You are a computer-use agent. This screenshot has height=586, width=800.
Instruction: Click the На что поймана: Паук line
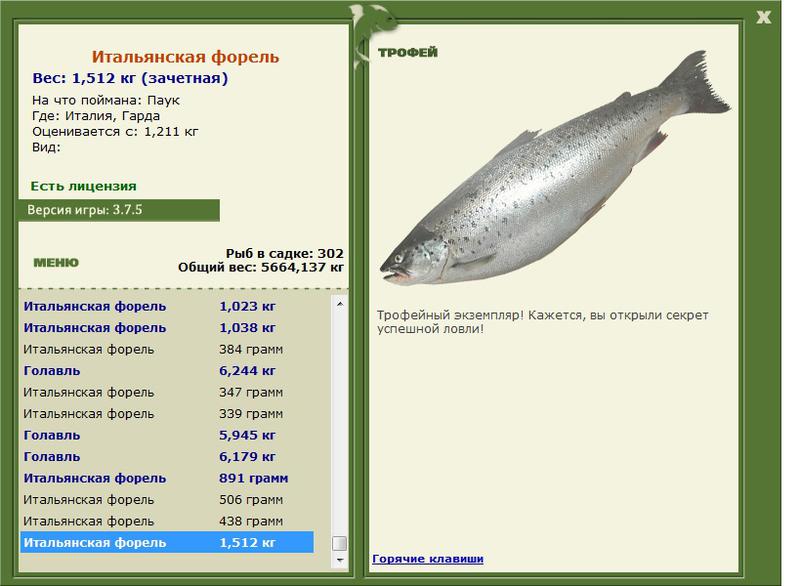coord(106,100)
